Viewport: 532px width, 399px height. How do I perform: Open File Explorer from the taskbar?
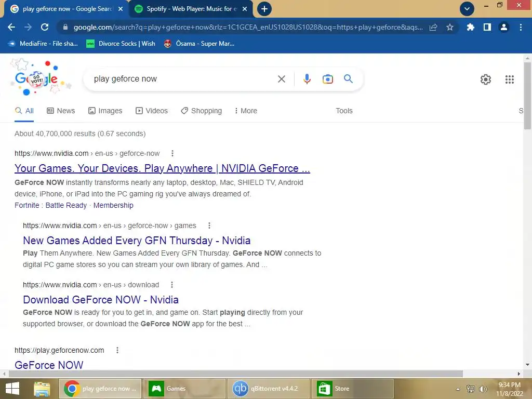click(42, 389)
